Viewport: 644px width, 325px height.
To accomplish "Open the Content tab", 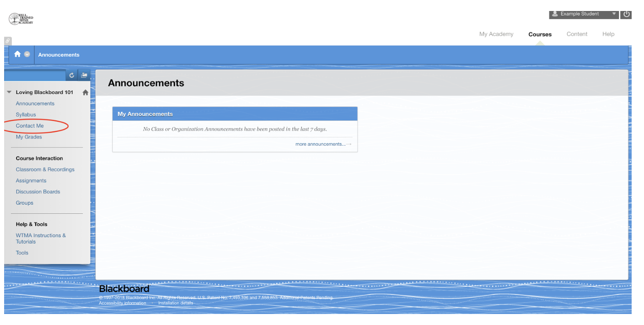I will pos(577,34).
